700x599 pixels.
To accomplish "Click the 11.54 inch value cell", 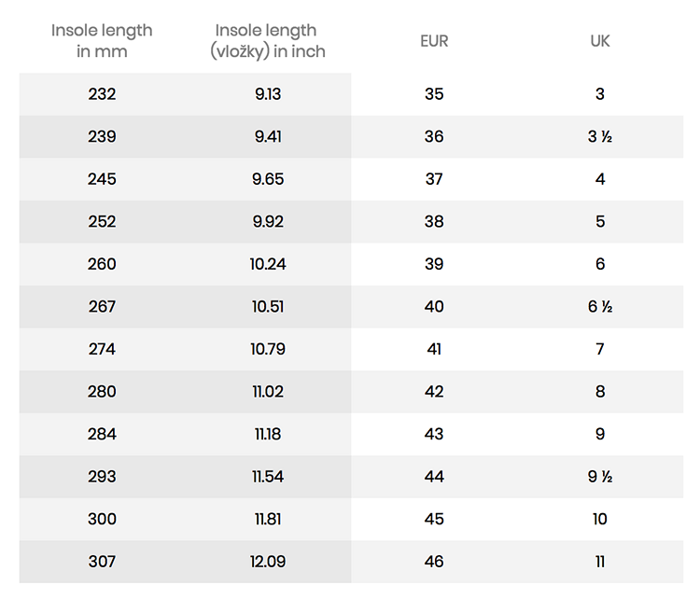I will [268, 477].
